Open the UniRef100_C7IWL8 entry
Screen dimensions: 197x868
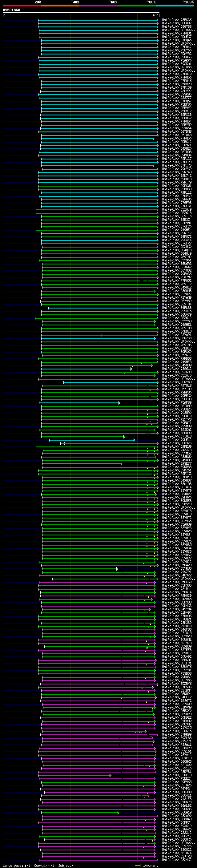pos(177,436)
